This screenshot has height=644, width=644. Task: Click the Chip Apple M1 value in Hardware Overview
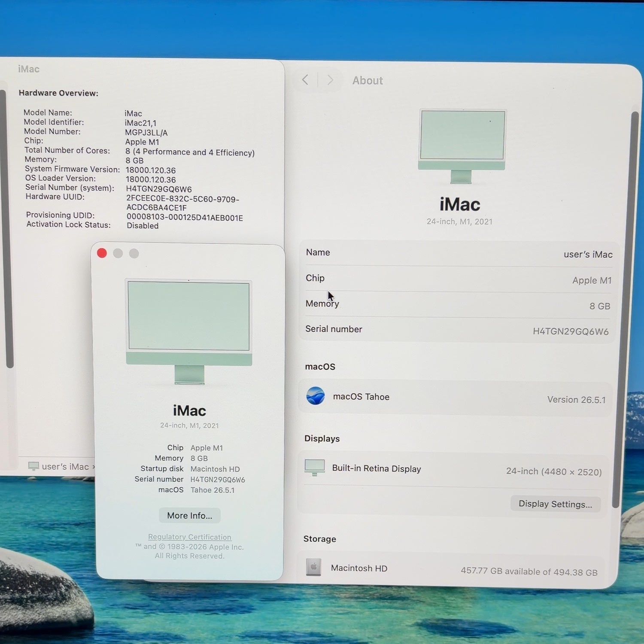point(142,142)
